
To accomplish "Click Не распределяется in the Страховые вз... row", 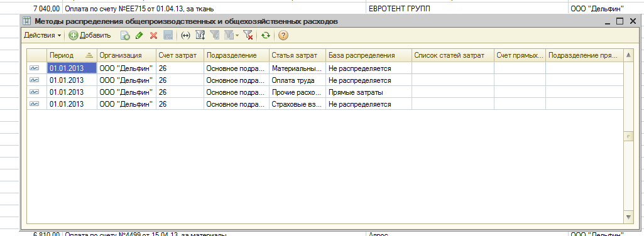I will pyautogui.click(x=369, y=104).
